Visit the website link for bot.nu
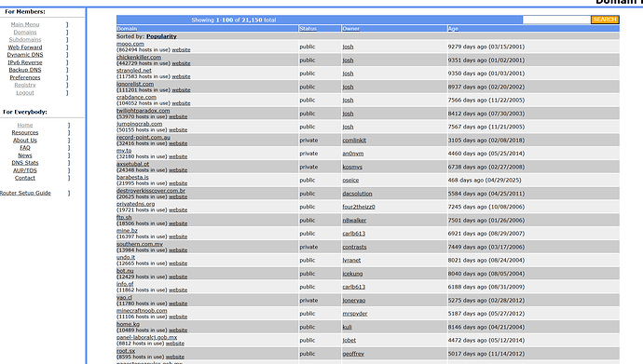The height and width of the screenshot is (364, 643). [178, 276]
